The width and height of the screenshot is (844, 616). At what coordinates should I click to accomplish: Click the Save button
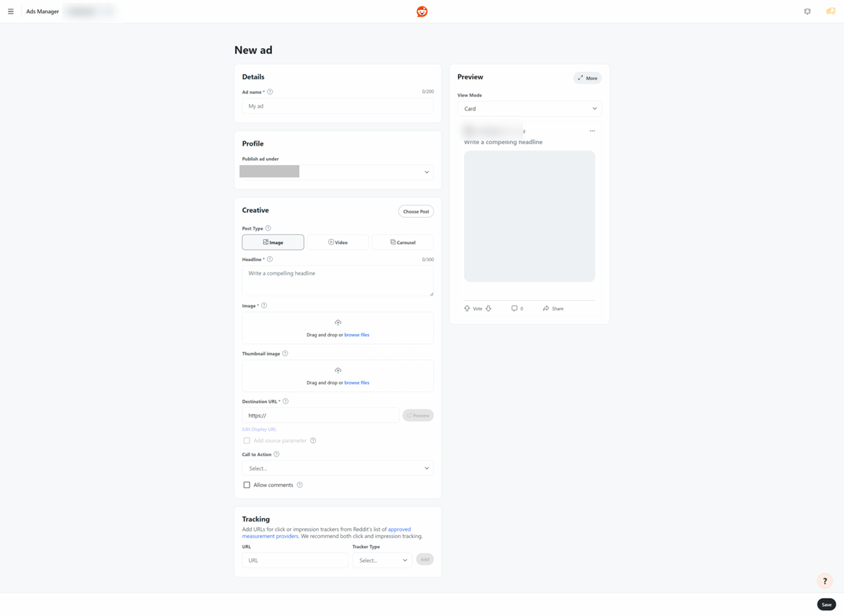[826, 604]
